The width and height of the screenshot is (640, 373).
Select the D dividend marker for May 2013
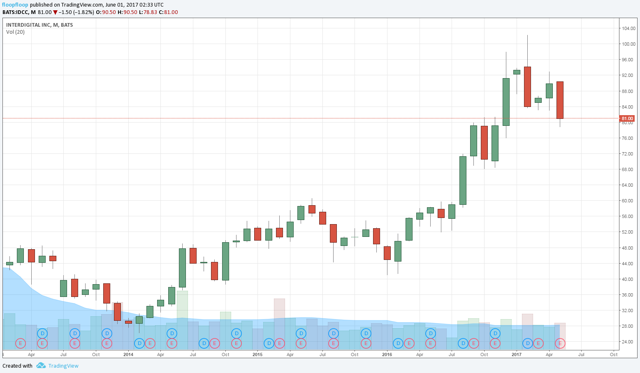(x=42, y=333)
